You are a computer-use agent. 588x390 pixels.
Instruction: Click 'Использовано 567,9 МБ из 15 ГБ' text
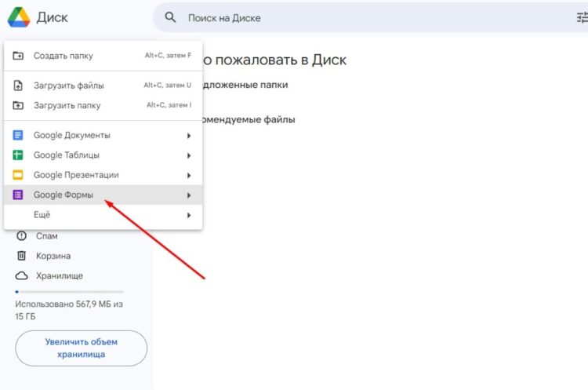69,310
